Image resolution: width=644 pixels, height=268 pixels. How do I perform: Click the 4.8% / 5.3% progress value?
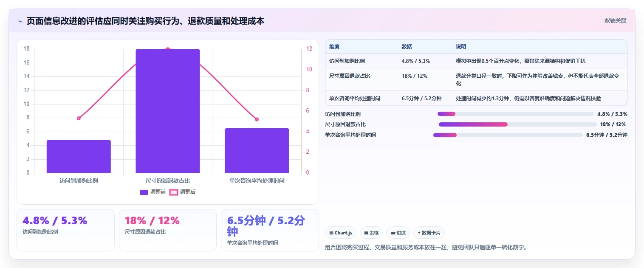[x=612, y=114]
